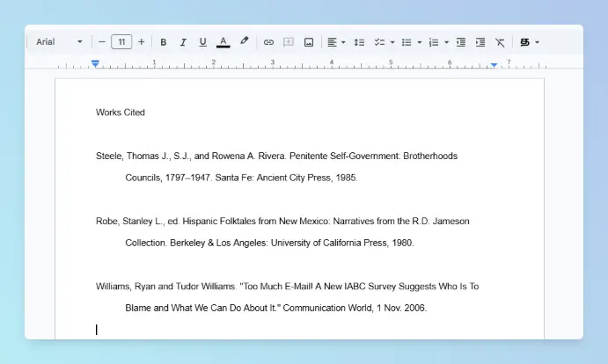
Task: Toggle italic formatting
Action: coord(183,42)
